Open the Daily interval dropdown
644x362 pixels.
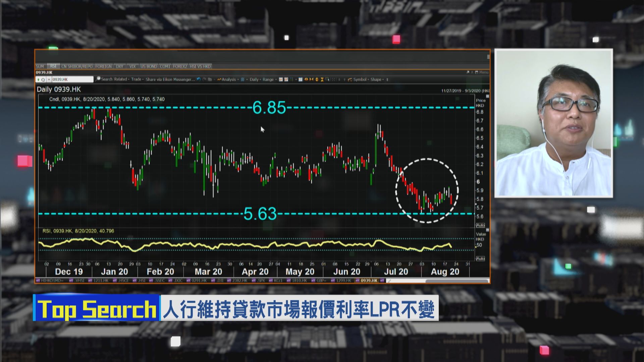pos(255,79)
